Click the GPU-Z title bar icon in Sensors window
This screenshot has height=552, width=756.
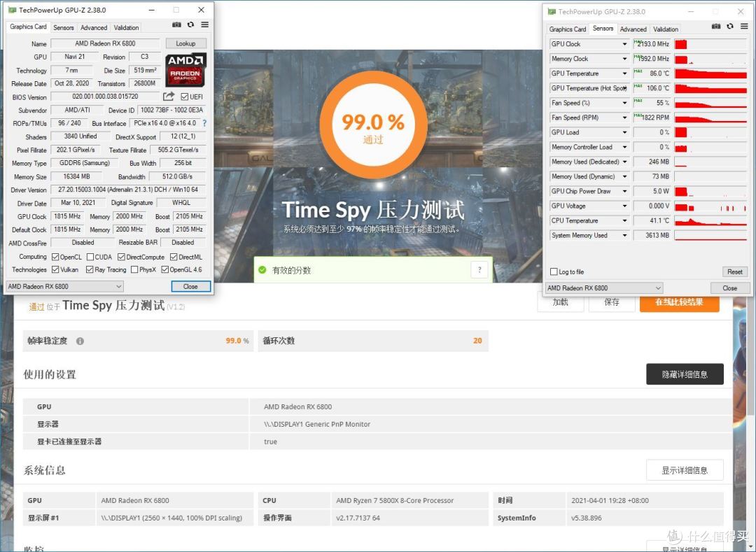tap(552, 12)
